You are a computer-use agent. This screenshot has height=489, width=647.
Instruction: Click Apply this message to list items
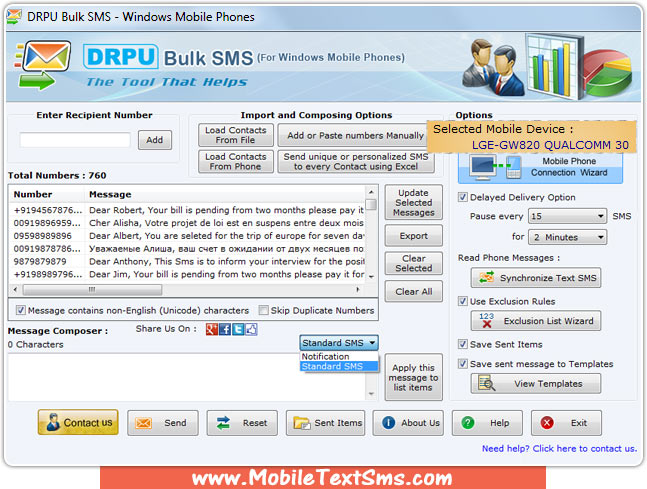tap(413, 377)
